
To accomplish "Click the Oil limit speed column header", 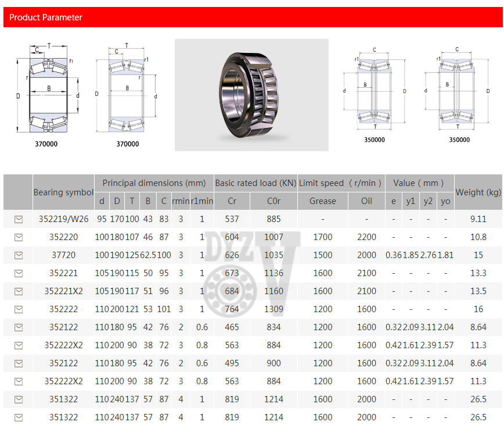I will pyautogui.click(x=366, y=201).
